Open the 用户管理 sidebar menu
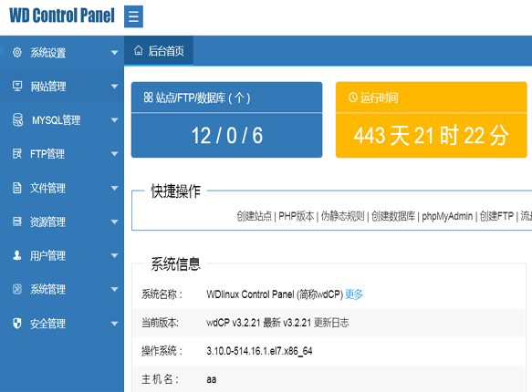This screenshot has width=532, height=392. click(62, 256)
